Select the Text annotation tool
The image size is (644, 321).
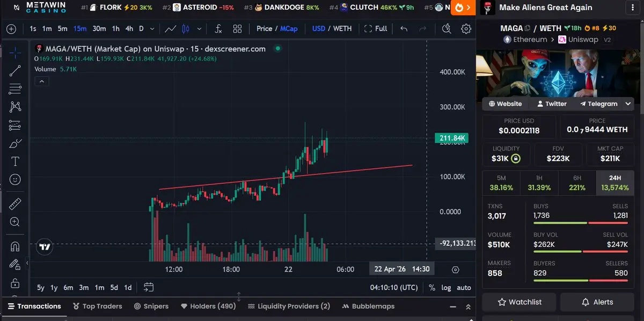pos(15,161)
